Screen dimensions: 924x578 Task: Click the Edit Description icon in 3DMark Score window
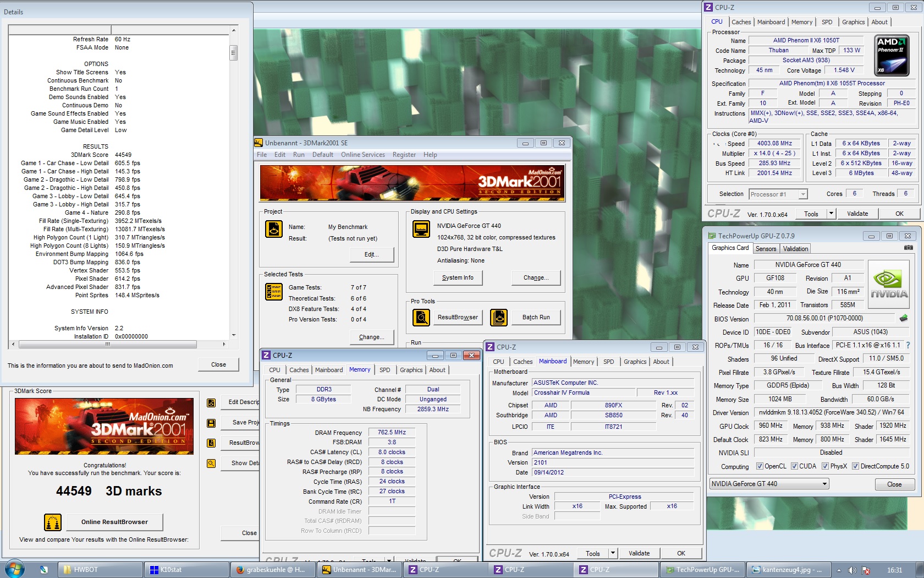[x=211, y=402]
